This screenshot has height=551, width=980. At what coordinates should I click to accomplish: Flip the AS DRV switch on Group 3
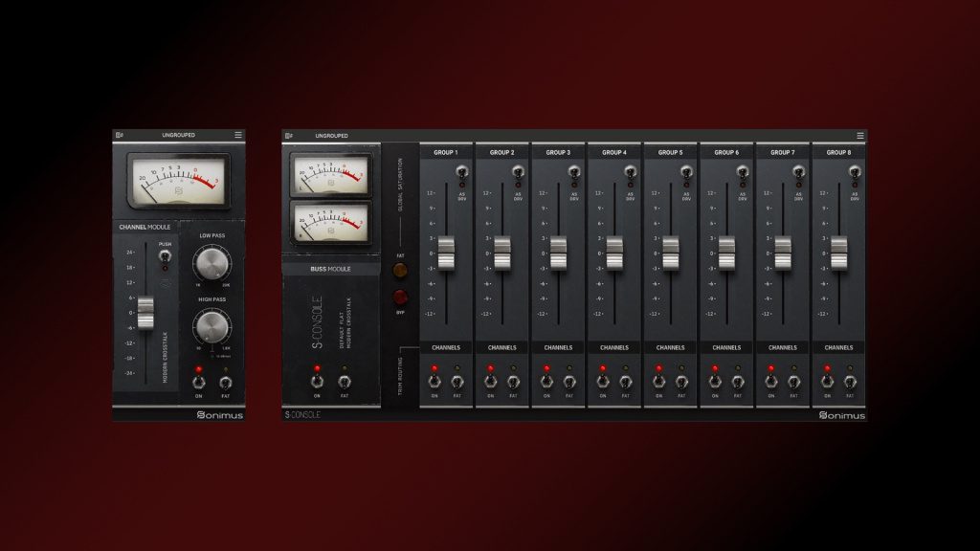click(x=574, y=171)
